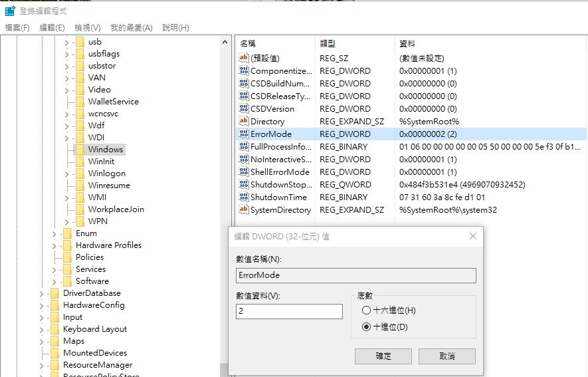Select the Services folder icon in tree

(x=67, y=269)
